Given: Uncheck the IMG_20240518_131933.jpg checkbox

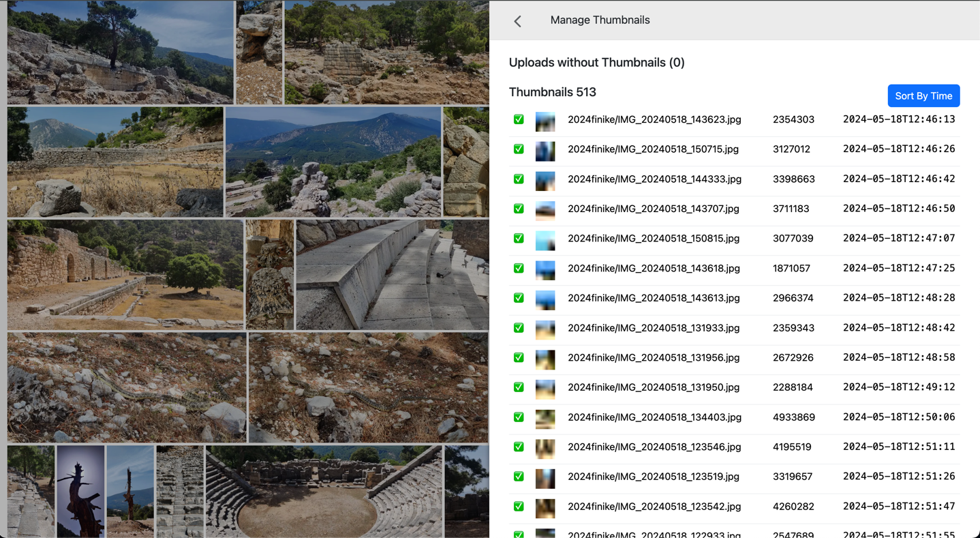Looking at the screenshot, I should point(519,328).
